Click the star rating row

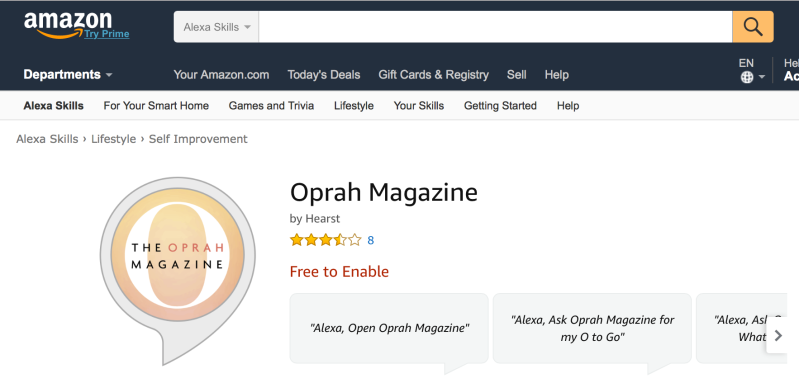(326, 240)
